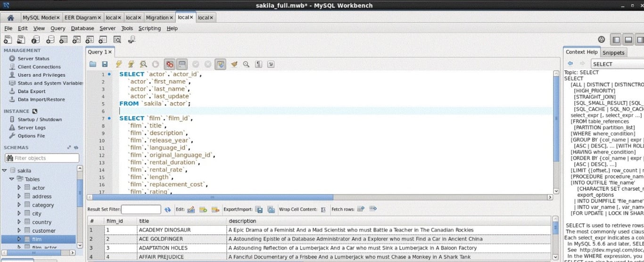Open the Query menu
Screen dimensions: 644x262
[58, 28]
